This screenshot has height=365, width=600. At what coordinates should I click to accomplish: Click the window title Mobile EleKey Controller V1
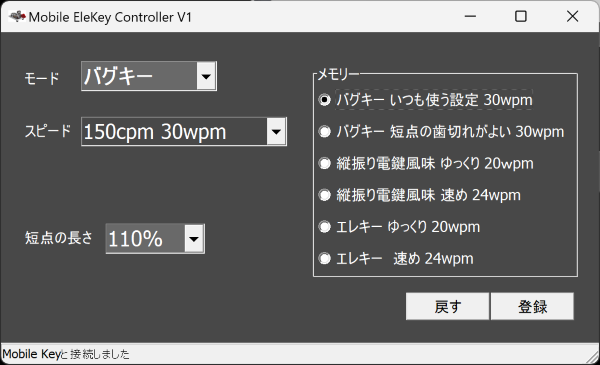pos(110,17)
